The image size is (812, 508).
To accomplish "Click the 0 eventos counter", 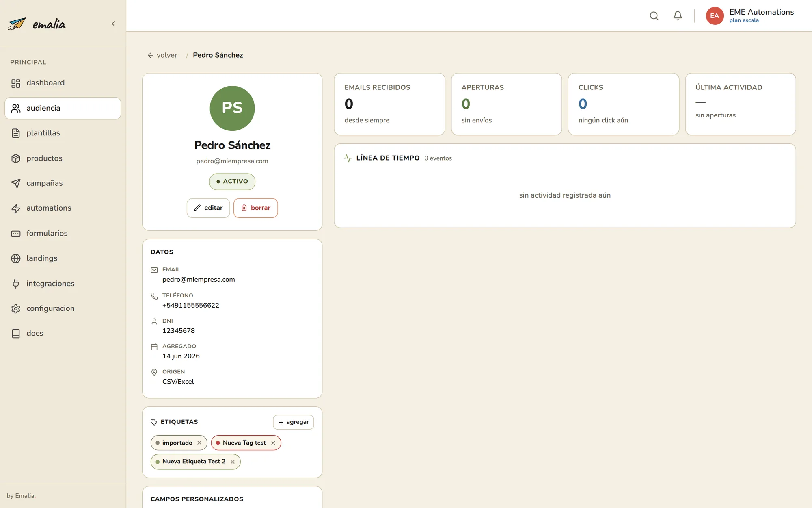I will tap(438, 158).
